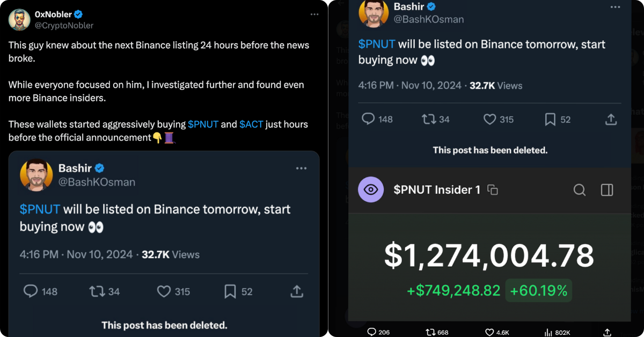
Task: Bookmark Bashir's quoted post on left
Action: tap(230, 291)
